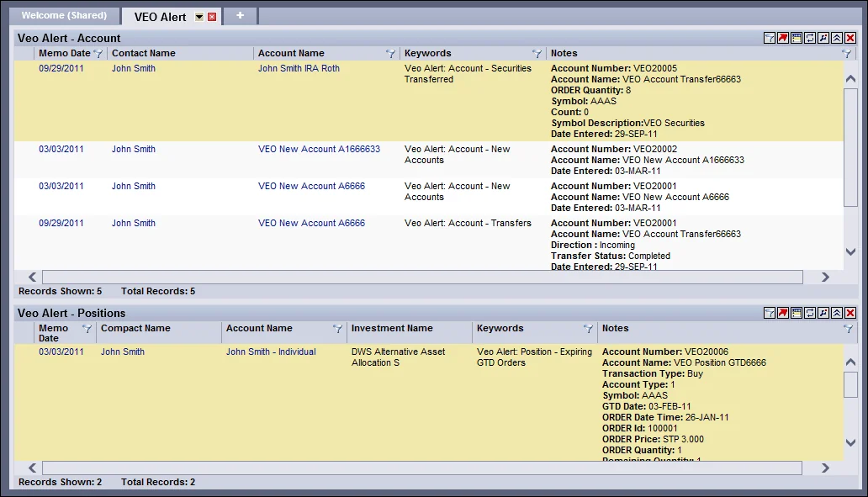This screenshot has width=868, height=497.
Task: Click the filter icon on Veo Alert - Account toolbar
Action: 770,38
